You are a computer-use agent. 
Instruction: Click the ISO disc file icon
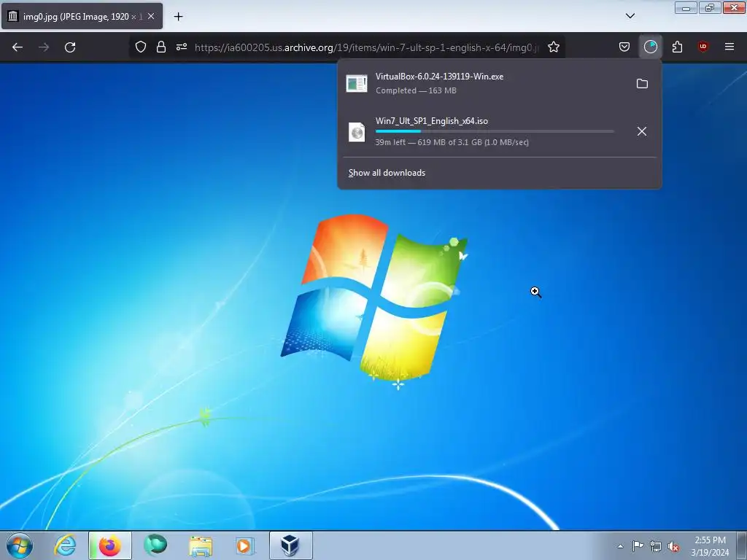coord(356,132)
